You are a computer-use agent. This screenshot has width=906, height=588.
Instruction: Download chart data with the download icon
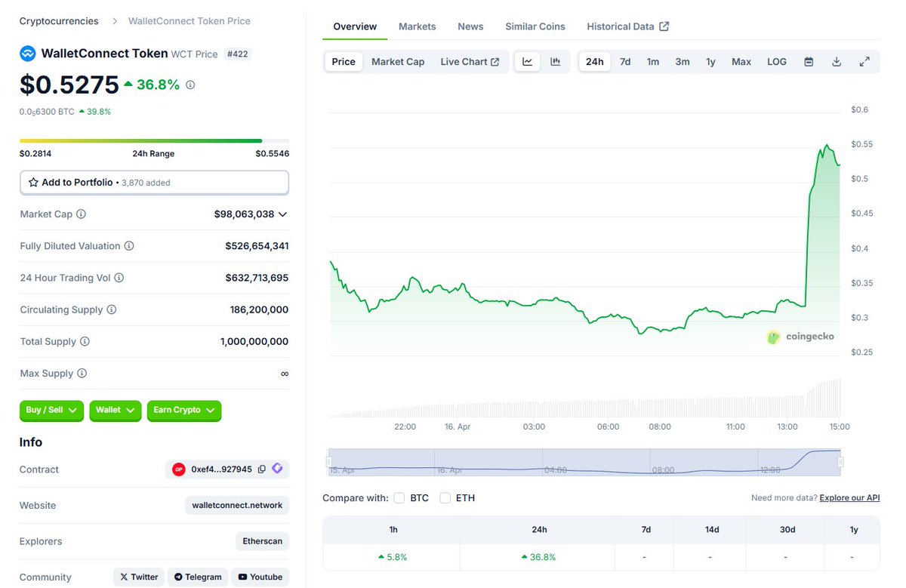[837, 62]
